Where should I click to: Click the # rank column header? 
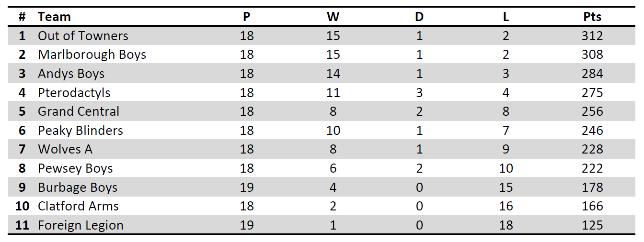point(22,17)
